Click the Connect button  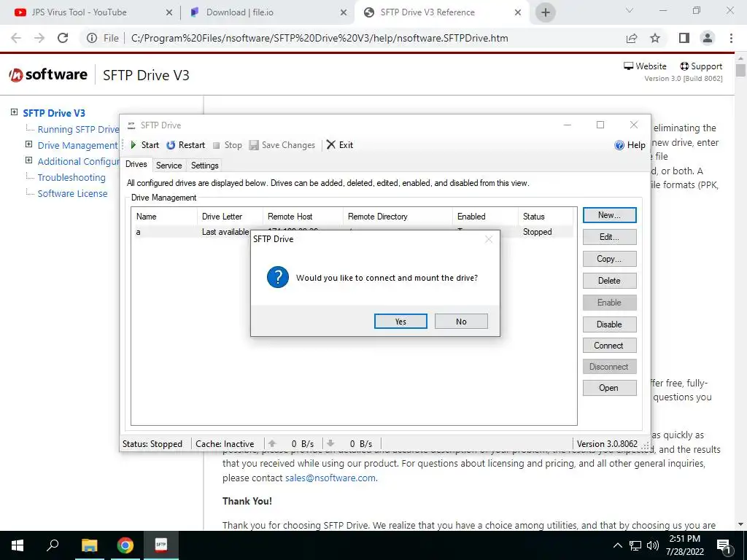tap(609, 345)
